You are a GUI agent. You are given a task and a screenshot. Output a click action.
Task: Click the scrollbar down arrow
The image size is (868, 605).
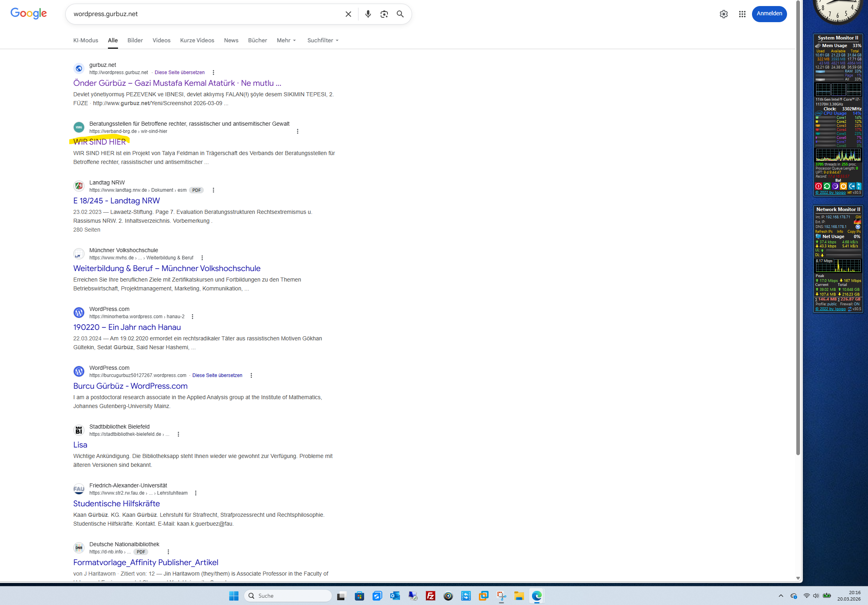tap(798, 578)
